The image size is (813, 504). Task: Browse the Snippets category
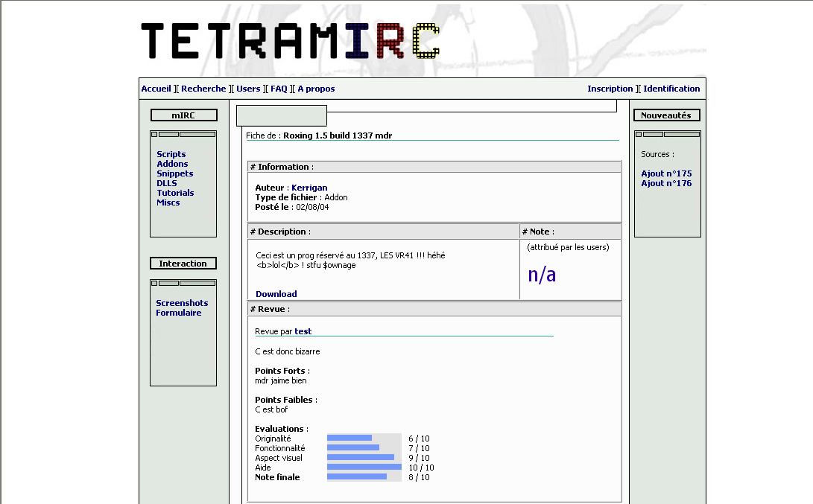point(174,173)
